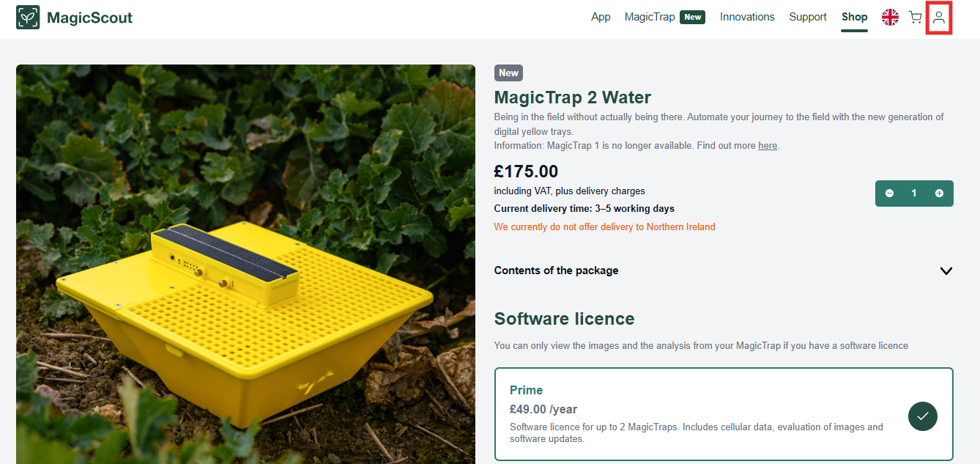The height and width of the screenshot is (464, 980).
Task: Increase quantity with the plus icon
Action: pos(939,194)
